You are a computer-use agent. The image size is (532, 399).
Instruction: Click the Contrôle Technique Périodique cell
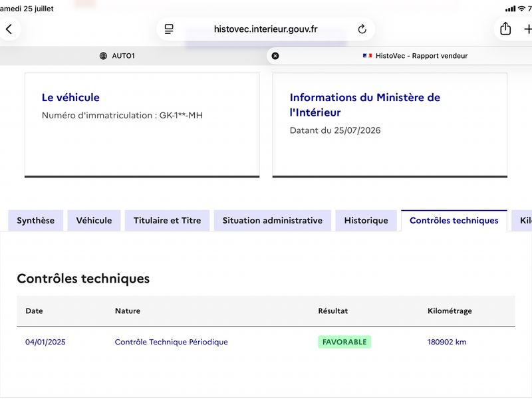[172, 342]
